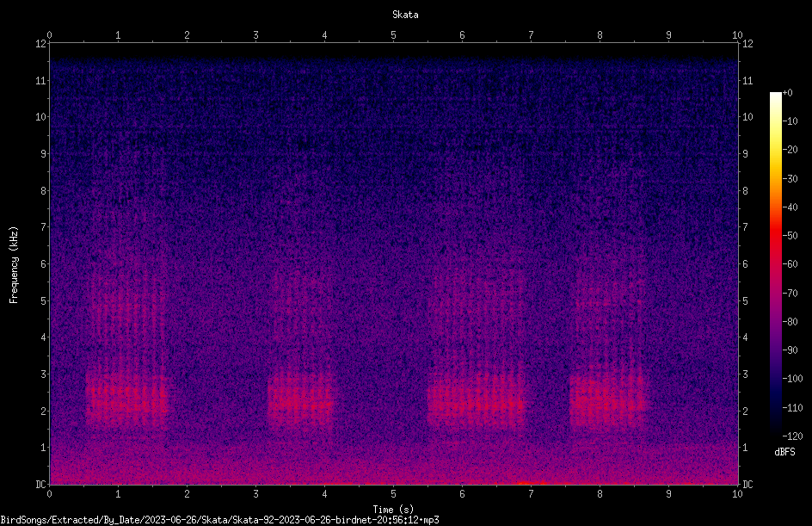Image resolution: width=812 pixels, height=526 pixels.
Task: Click the '-70' color scale value
Action: coord(790,294)
